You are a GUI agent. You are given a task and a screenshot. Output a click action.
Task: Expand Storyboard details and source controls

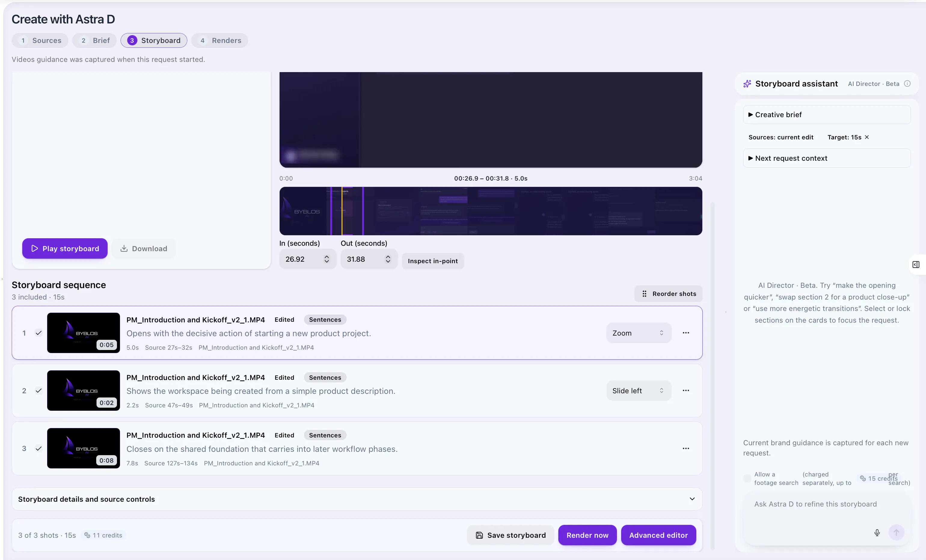[x=357, y=499]
